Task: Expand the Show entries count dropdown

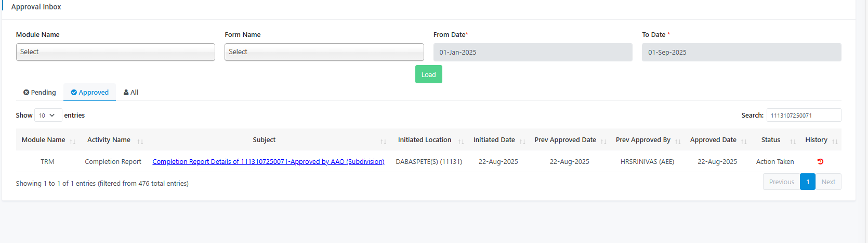Action: 48,116
